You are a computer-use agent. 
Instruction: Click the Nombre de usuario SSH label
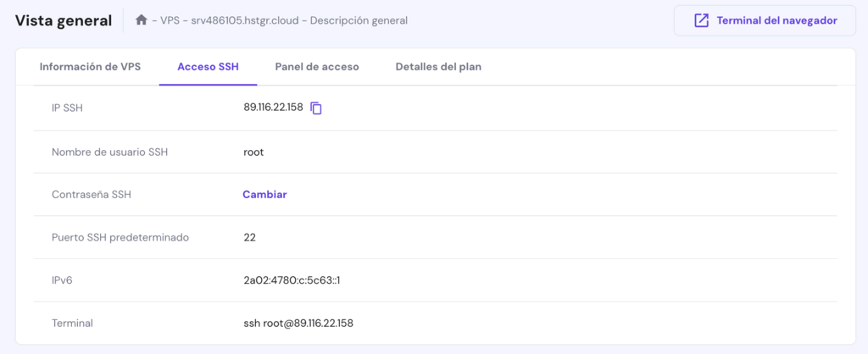click(109, 152)
